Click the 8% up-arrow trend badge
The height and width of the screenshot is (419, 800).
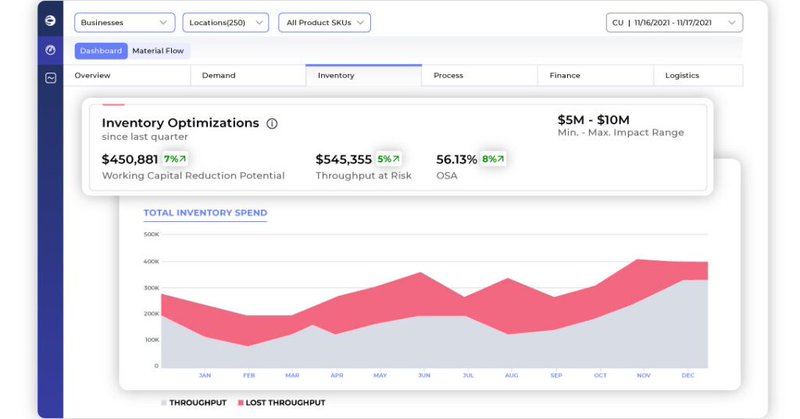tap(493, 159)
